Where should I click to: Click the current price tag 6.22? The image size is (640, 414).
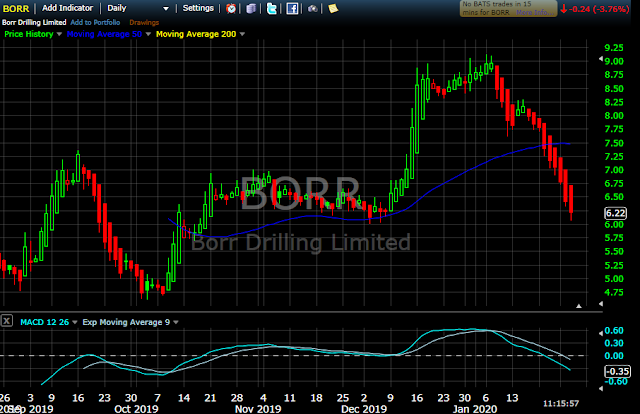click(616, 213)
